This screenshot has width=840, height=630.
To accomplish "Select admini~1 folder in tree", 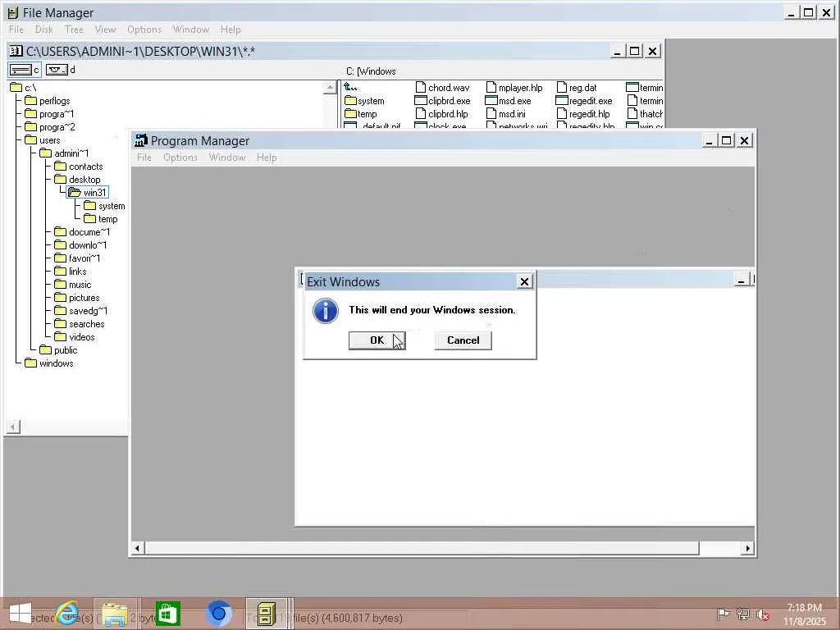I will point(64,153).
